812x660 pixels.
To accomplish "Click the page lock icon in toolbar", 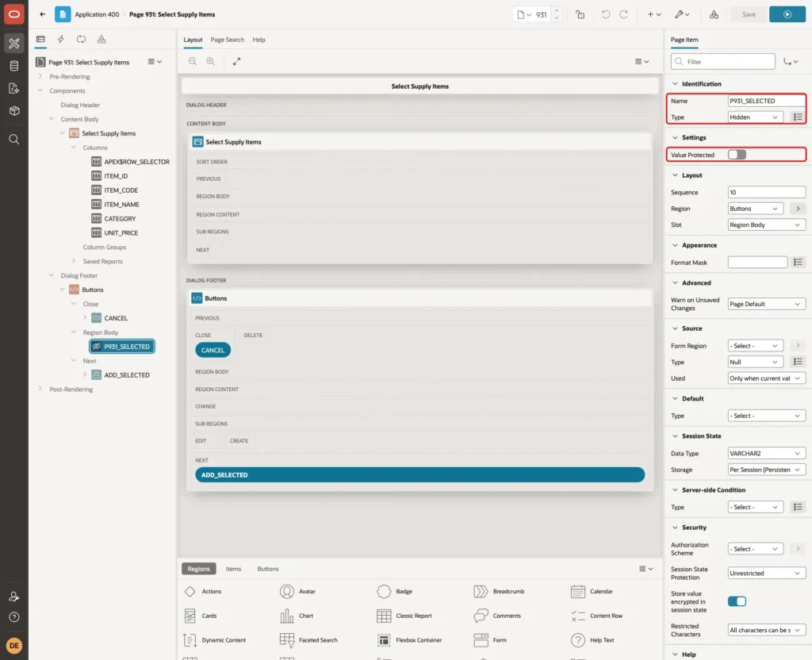I will tap(580, 14).
